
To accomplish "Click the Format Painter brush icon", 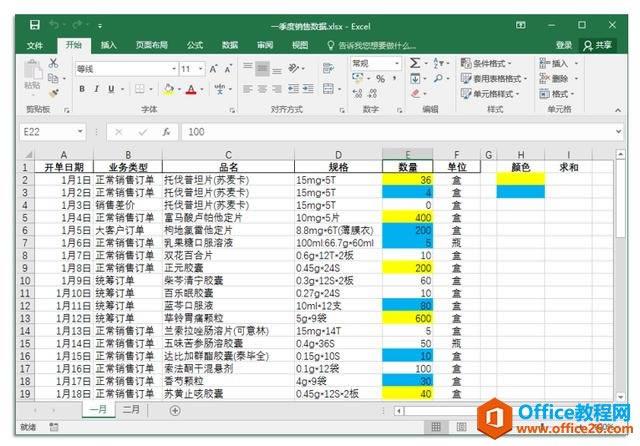I will tap(53, 93).
